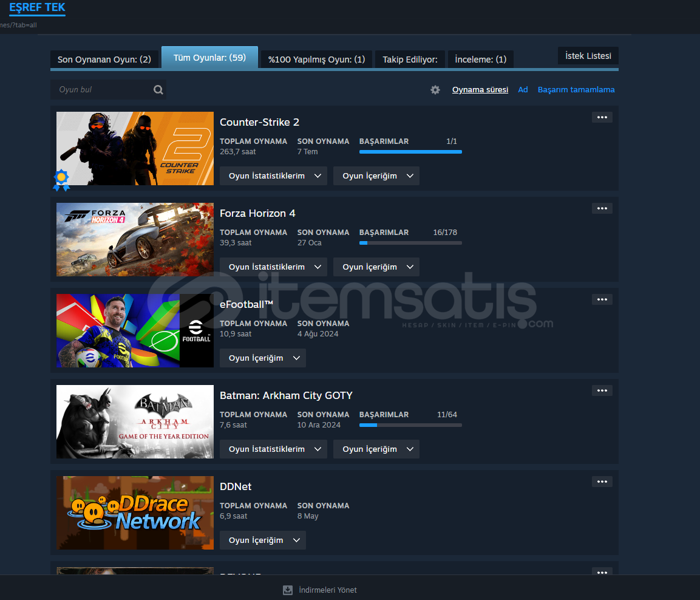Click the 4 Ağu 2024 last played date
Image resolution: width=700 pixels, height=600 pixels.
tap(318, 334)
